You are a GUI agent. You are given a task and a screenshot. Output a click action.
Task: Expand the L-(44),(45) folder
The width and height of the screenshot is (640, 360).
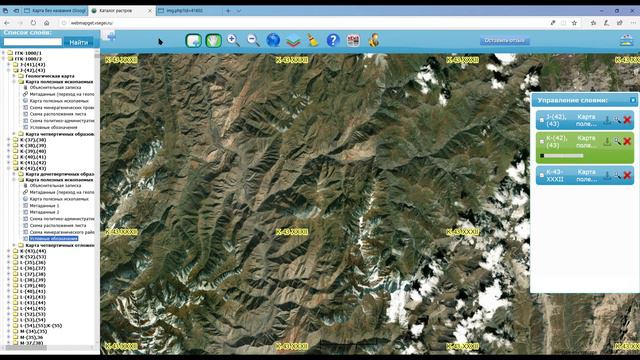pyautogui.click(x=9, y=309)
